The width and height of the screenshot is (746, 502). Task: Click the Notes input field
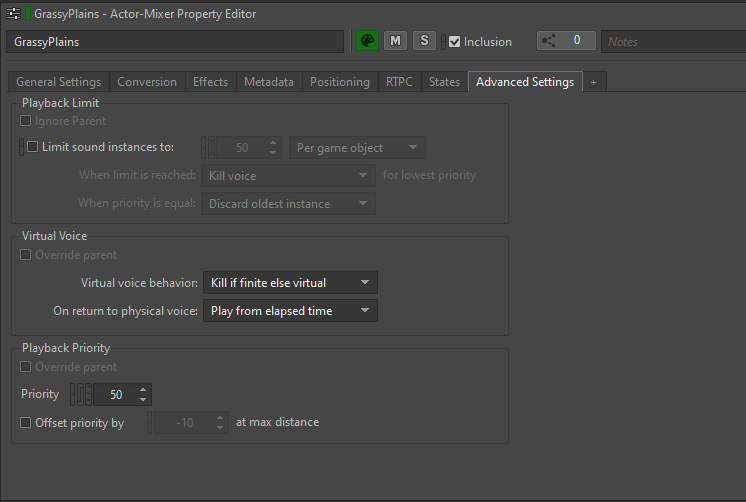coord(673,42)
